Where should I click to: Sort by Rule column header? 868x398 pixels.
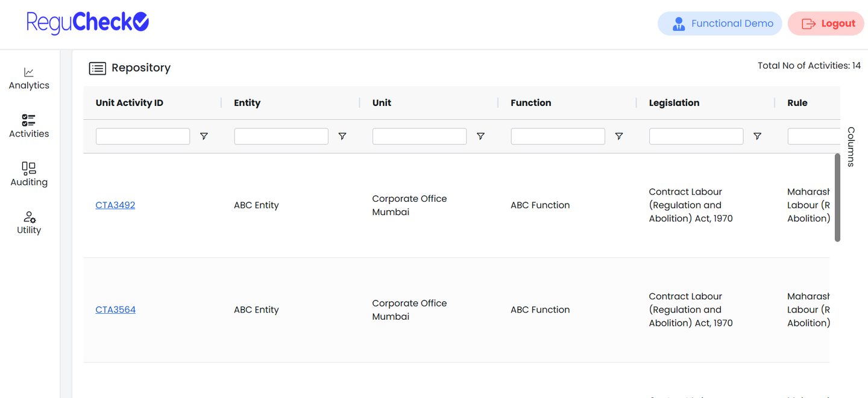click(797, 103)
